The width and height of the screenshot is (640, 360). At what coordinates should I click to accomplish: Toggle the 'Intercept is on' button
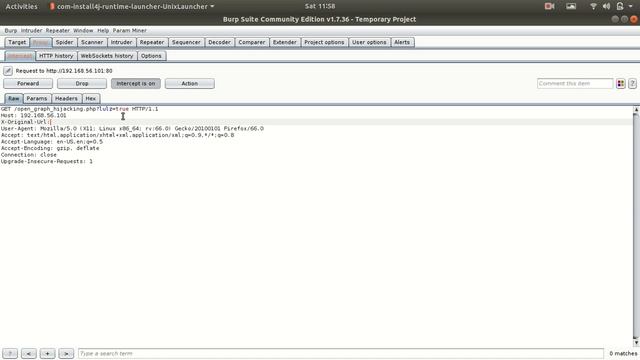[x=136, y=83]
